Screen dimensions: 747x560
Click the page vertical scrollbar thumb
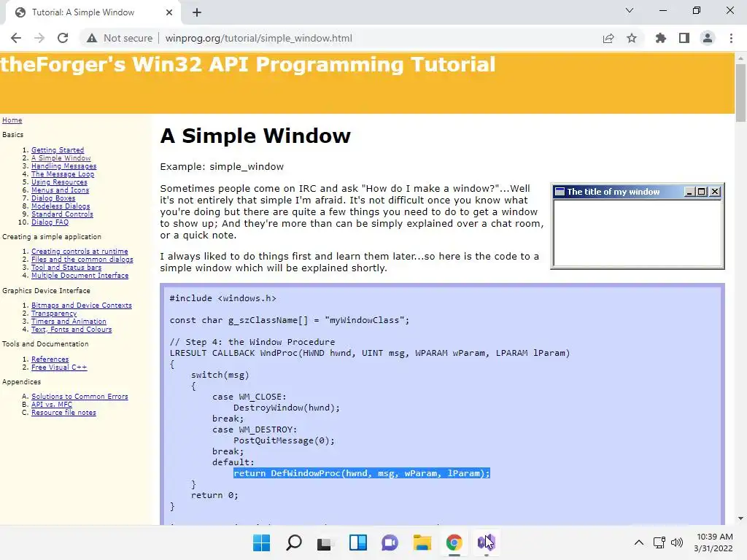[x=740, y=93]
